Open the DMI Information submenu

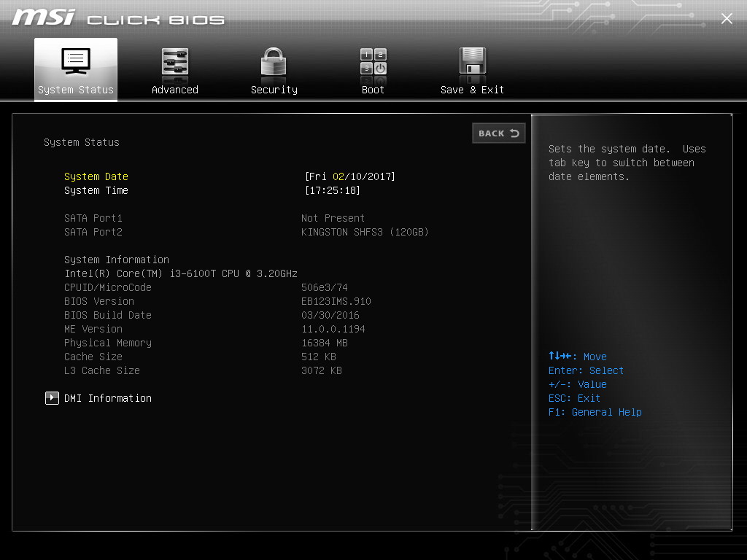tap(108, 398)
